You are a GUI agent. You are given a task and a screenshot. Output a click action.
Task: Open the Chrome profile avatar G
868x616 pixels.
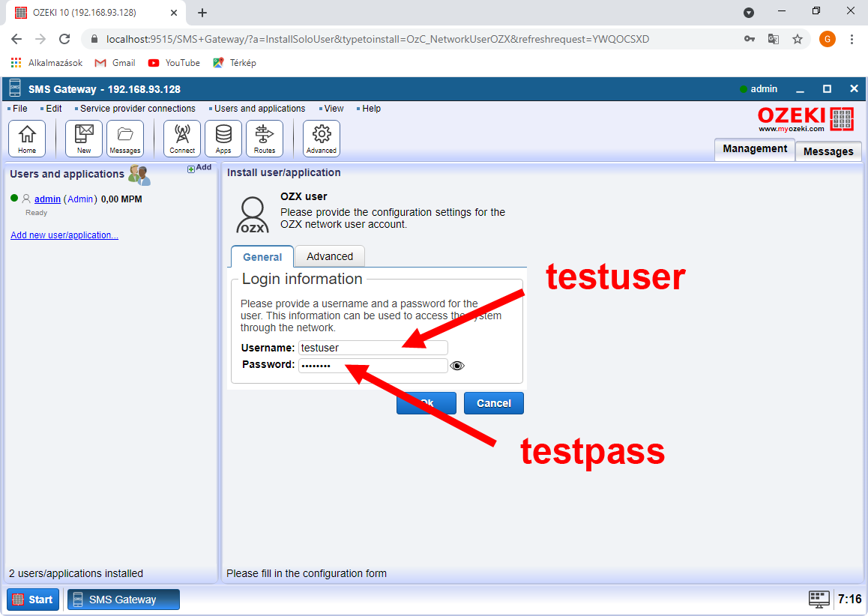coord(827,39)
